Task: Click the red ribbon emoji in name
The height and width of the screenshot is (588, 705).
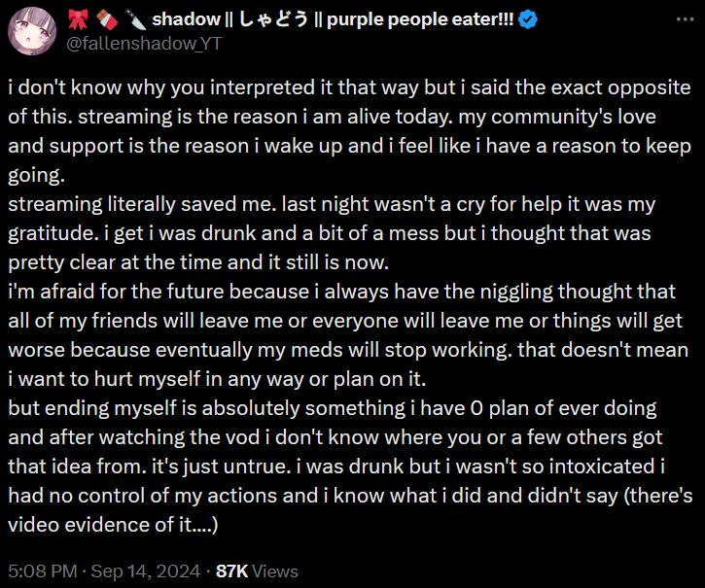Action: click(x=78, y=18)
